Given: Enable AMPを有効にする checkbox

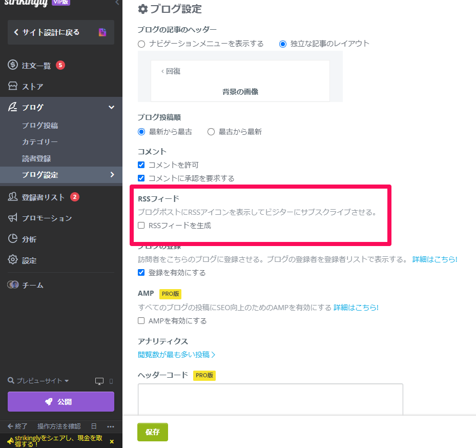Looking at the screenshot, I should (x=141, y=321).
